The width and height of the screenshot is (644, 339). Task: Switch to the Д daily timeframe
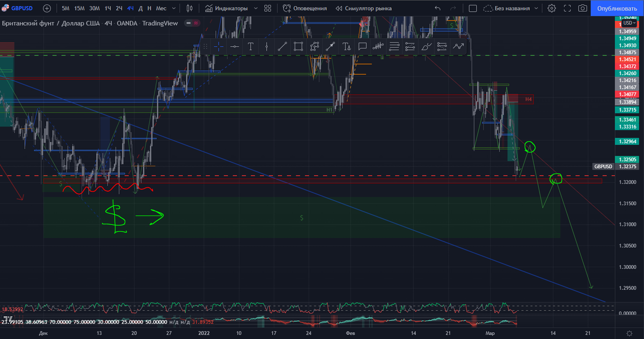coord(141,8)
